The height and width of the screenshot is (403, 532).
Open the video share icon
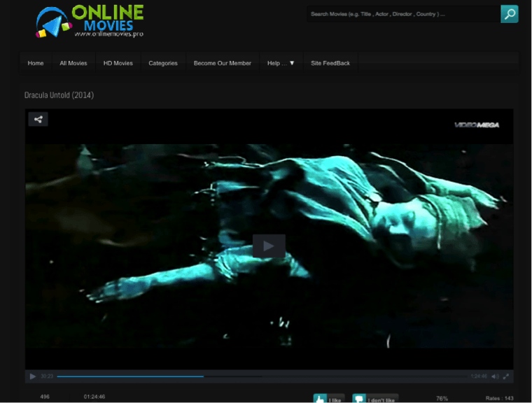(x=38, y=120)
